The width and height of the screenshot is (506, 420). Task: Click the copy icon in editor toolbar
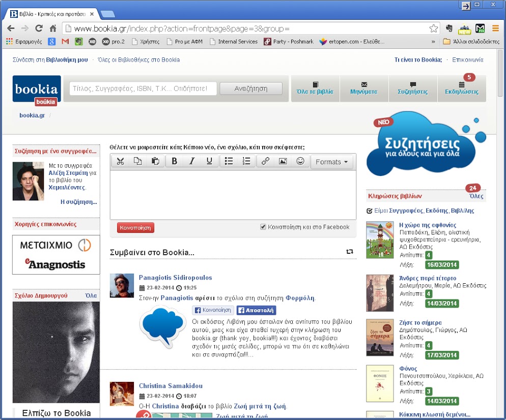137,162
